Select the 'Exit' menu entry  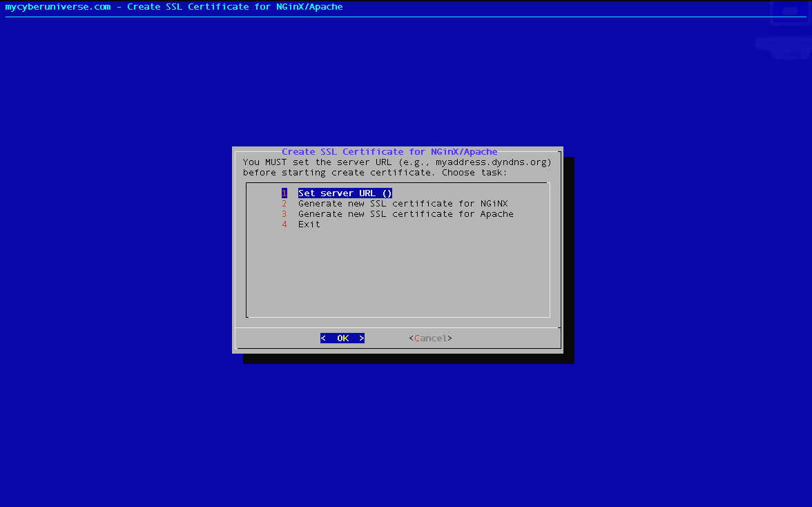click(309, 224)
